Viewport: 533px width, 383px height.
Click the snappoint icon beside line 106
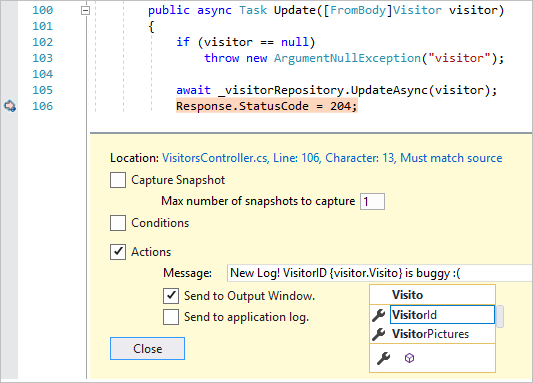click(10, 106)
